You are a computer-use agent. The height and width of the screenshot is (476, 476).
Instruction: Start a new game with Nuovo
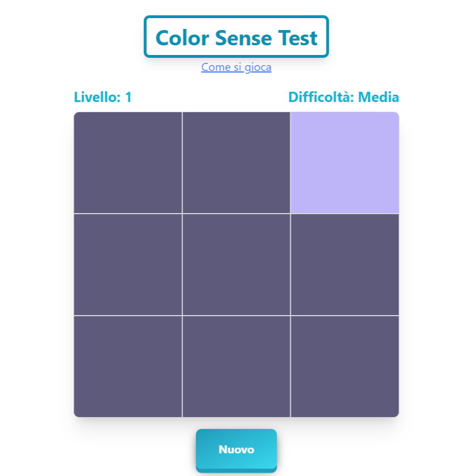tap(236, 449)
